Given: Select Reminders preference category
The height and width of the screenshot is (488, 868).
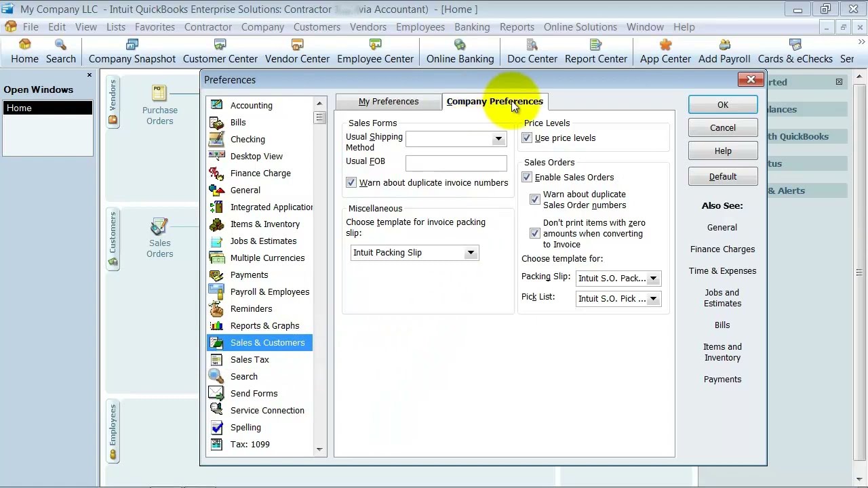Looking at the screenshot, I should (259, 308).
